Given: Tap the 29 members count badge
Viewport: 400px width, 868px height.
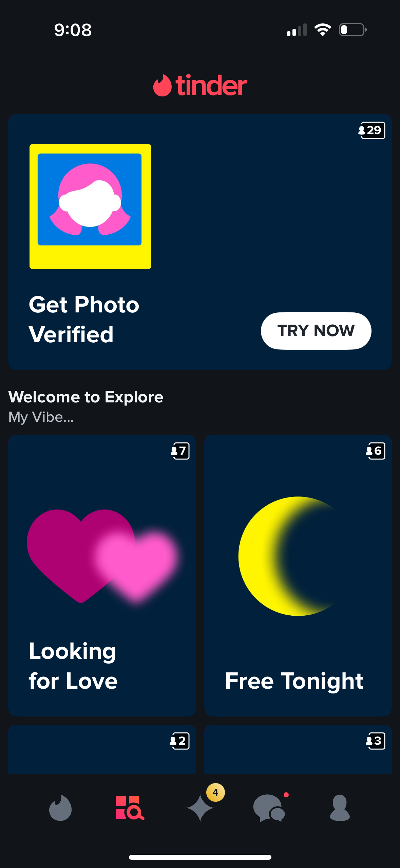Looking at the screenshot, I should [372, 130].
